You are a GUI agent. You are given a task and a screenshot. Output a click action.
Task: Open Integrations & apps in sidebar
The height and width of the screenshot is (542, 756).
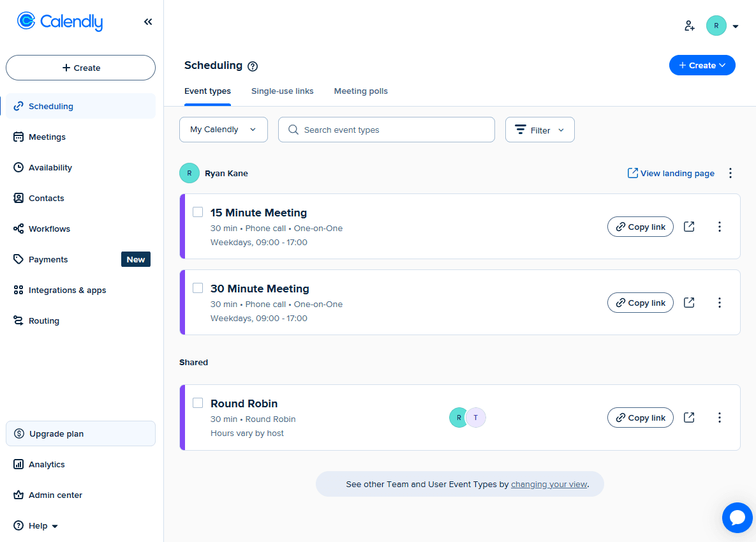pyautogui.click(x=80, y=290)
